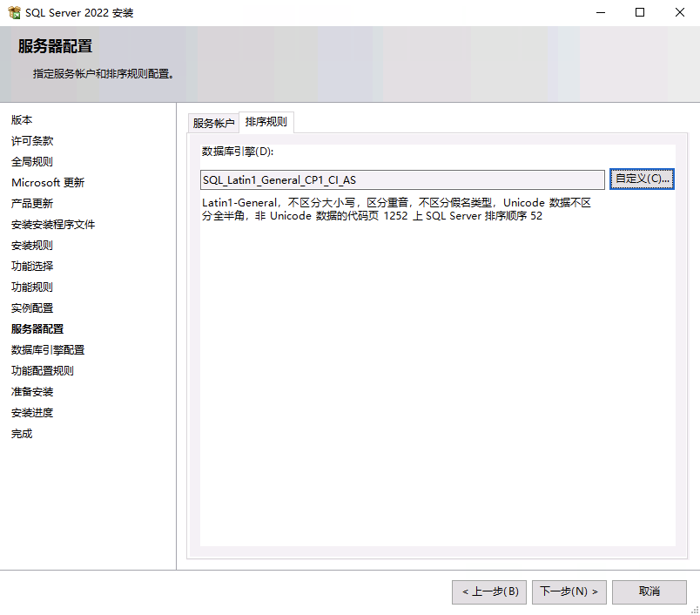
Task: Close the SQL Server 2022 安装 window
Action: click(679, 12)
